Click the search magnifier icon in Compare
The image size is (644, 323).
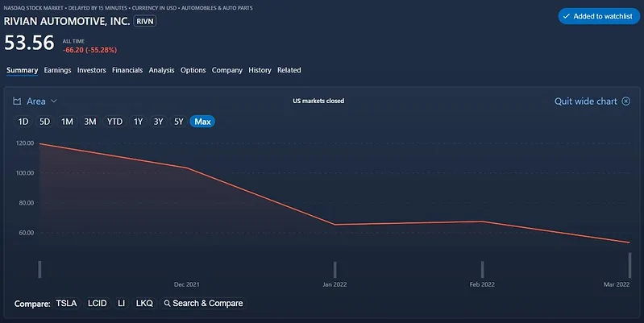(x=167, y=304)
